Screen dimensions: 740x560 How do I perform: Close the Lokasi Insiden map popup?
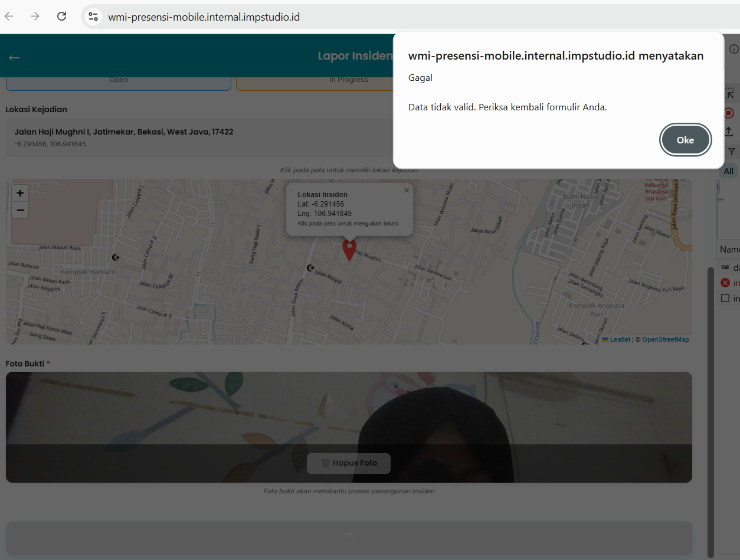coord(406,190)
